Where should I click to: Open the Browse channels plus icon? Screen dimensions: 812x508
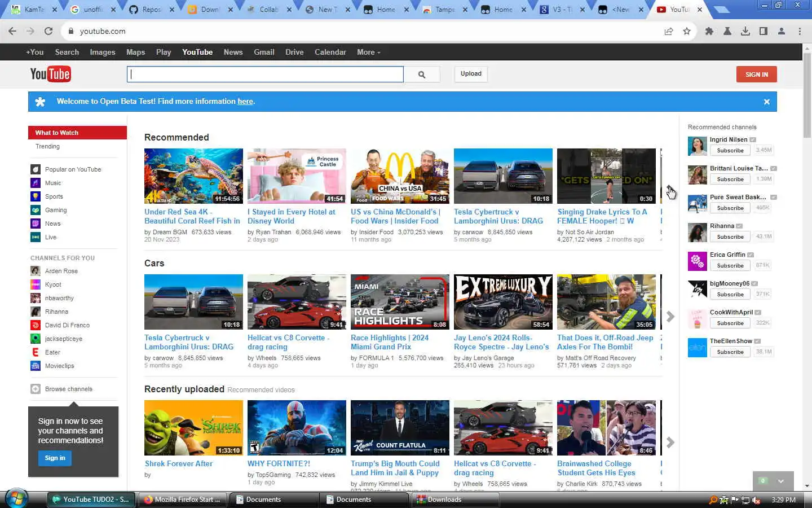click(x=36, y=389)
